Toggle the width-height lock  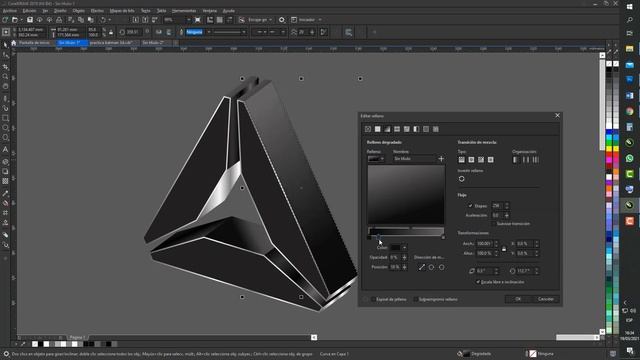pos(504,249)
